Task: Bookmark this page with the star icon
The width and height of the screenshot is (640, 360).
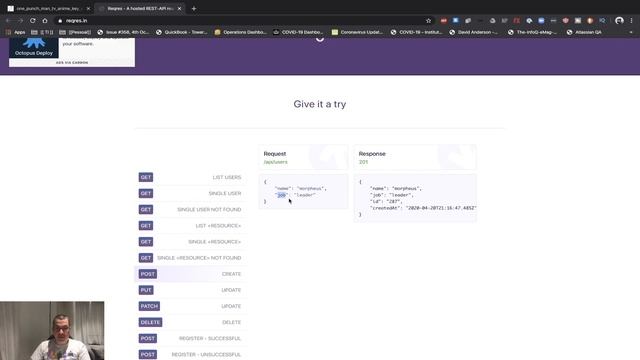Action: pos(428,20)
